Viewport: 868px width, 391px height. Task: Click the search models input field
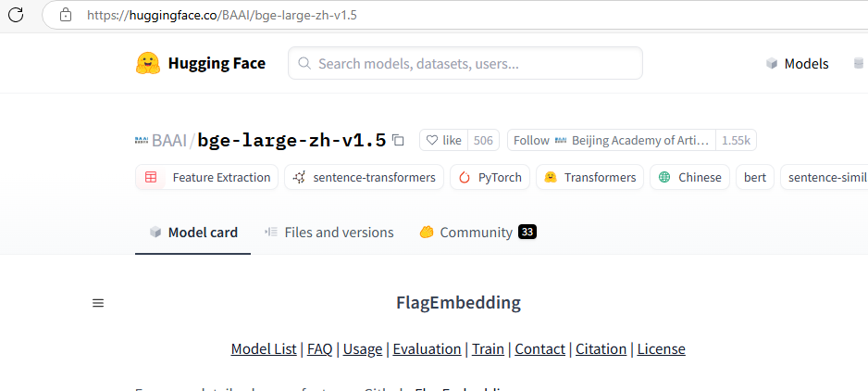tap(465, 63)
